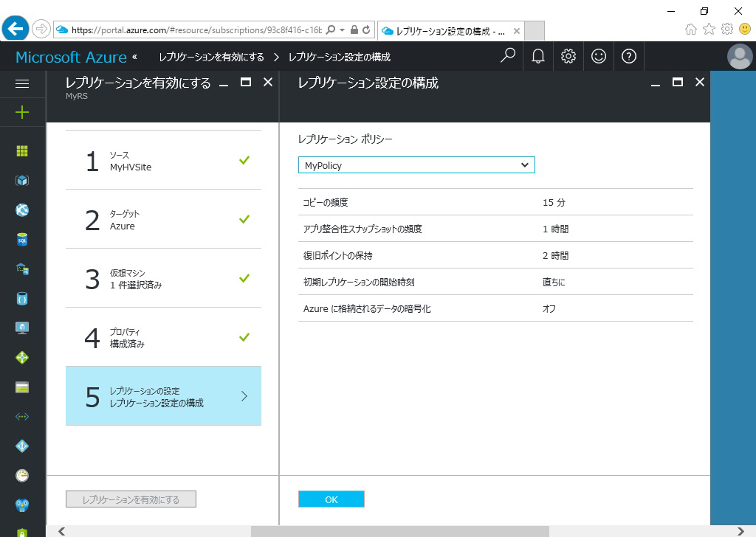The height and width of the screenshot is (537, 756).
Task: Maximize the レプリケーション設定の構成 blade
Action: point(678,83)
